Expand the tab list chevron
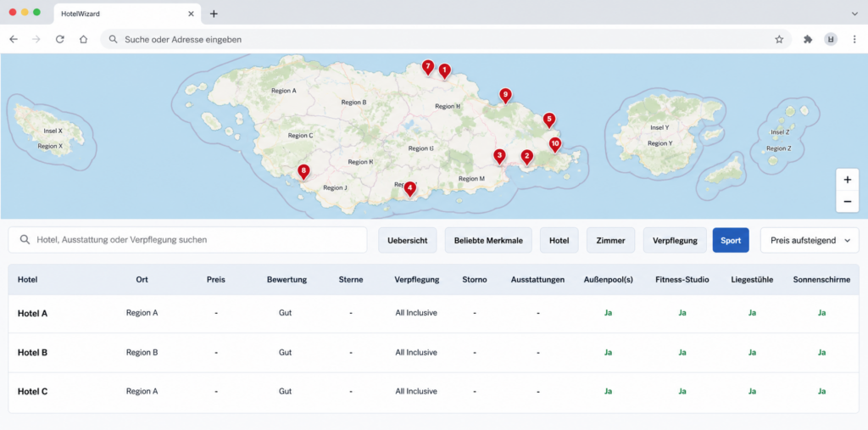This screenshot has width=868, height=430. [854, 14]
